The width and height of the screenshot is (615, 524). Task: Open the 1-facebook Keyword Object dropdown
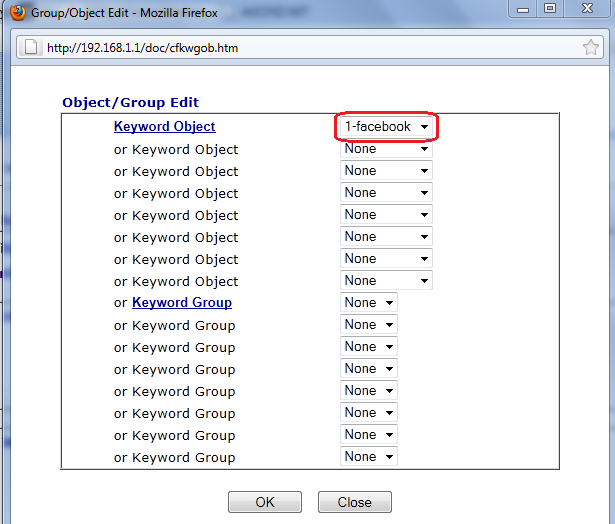tap(387, 127)
